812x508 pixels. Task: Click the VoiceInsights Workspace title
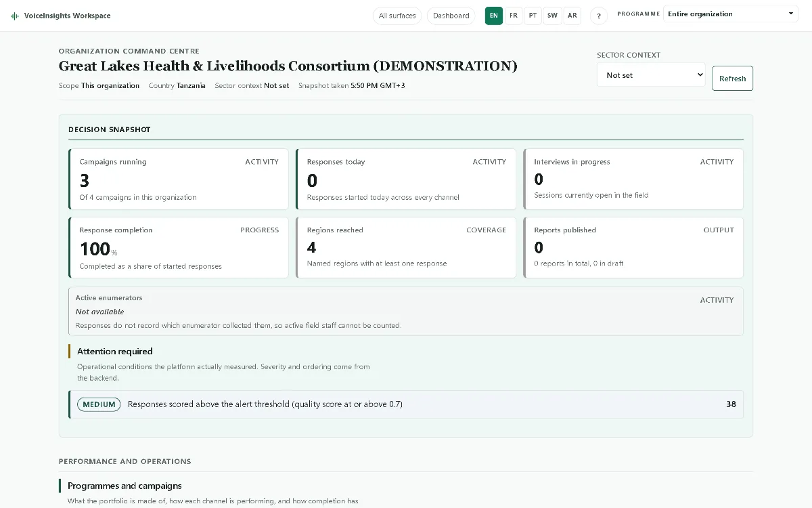pyautogui.click(x=67, y=16)
